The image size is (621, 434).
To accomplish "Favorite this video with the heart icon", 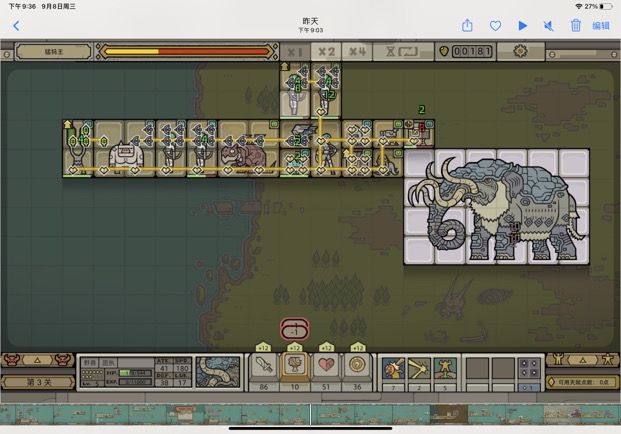I will pyautogui.click(x=495, y=26).
